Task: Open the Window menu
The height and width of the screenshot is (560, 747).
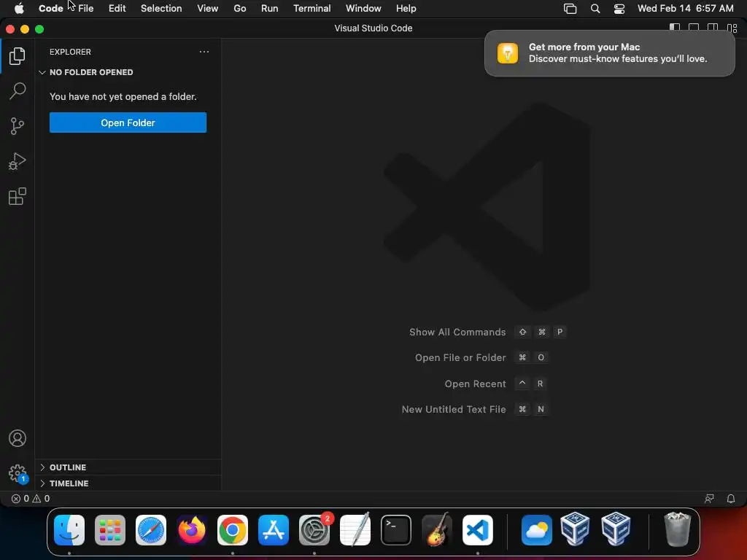Action: click(363, 8)
